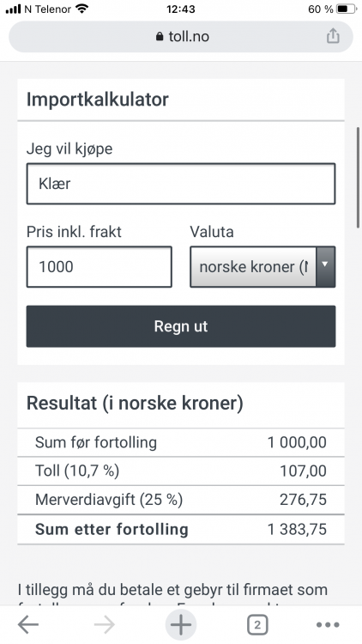Tap the toll.no address bar
362x644 pixels.
(x=181, y=37)
